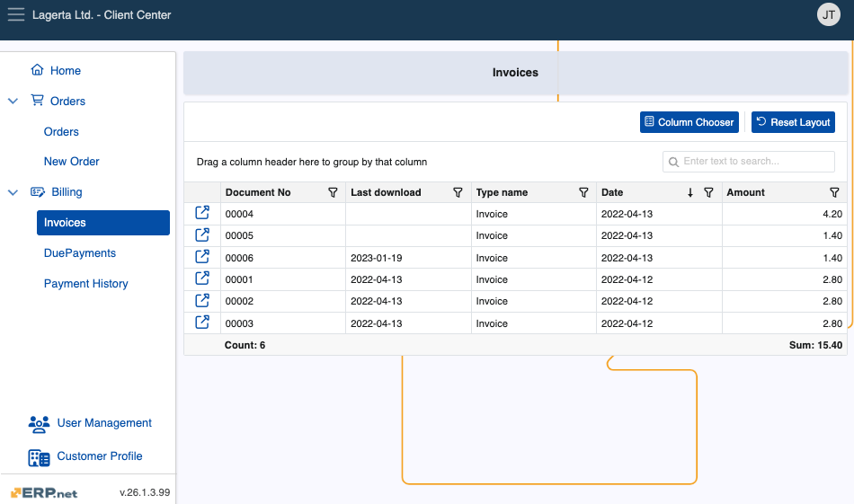Select the 2023-01-19 last download cell
Screen dimensions: 854x504
(x=408, y=258)
